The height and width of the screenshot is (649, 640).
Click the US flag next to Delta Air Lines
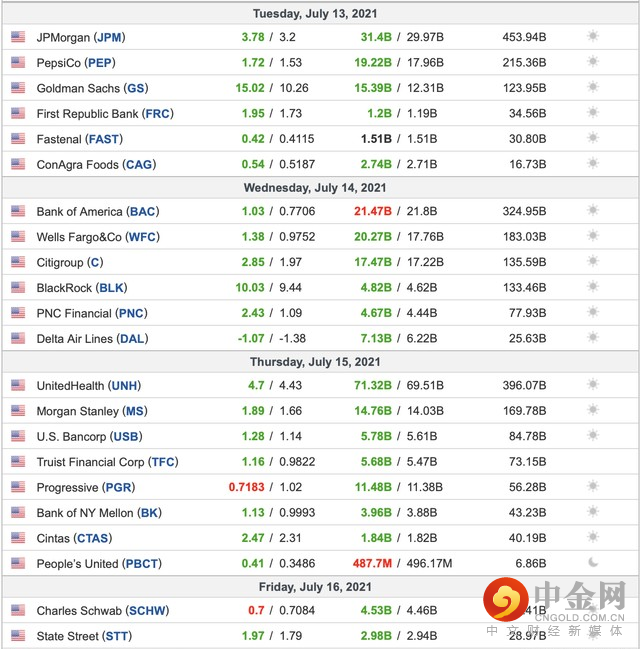point(18,339)
